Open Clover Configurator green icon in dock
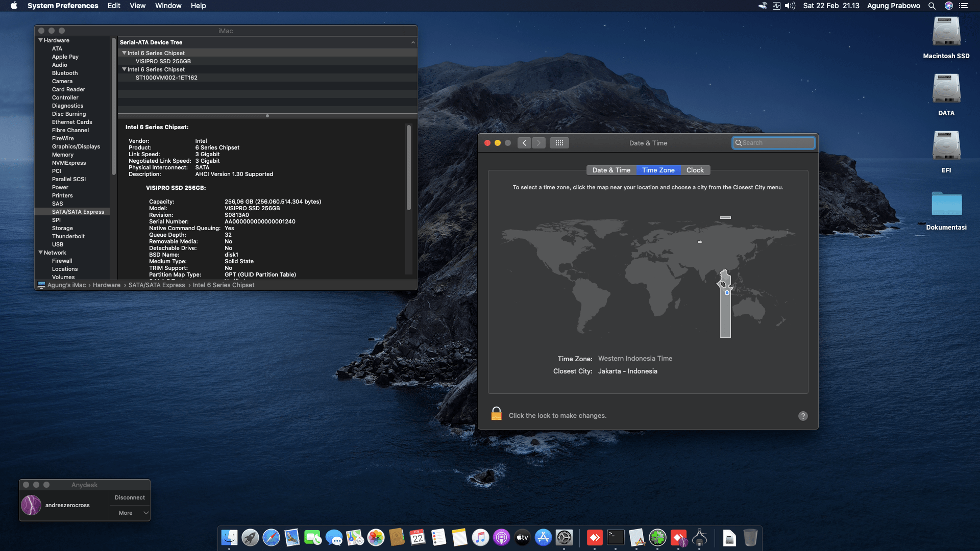Image resolution: width=980 pixels, height=551 pixels. [x=657, y=537]
